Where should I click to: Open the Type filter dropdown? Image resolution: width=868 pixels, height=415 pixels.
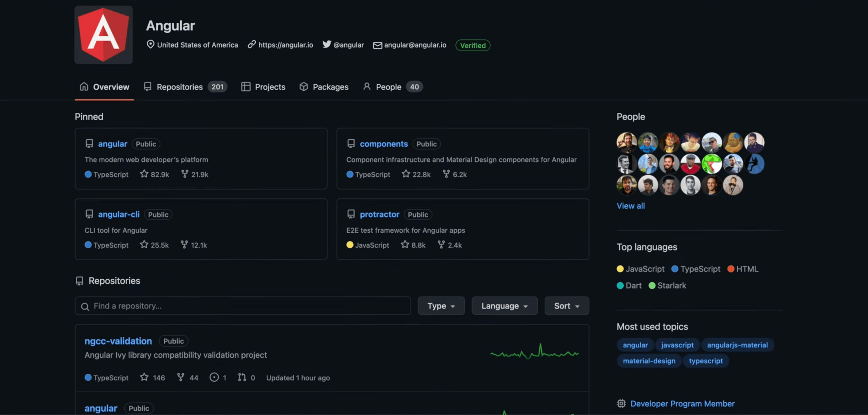[441, 306]
